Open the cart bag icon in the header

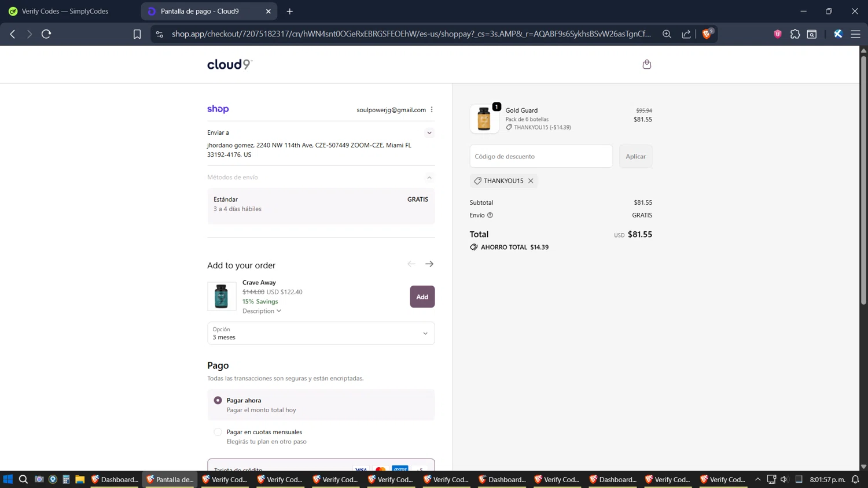pyautogui.click(x=646, y=64)
